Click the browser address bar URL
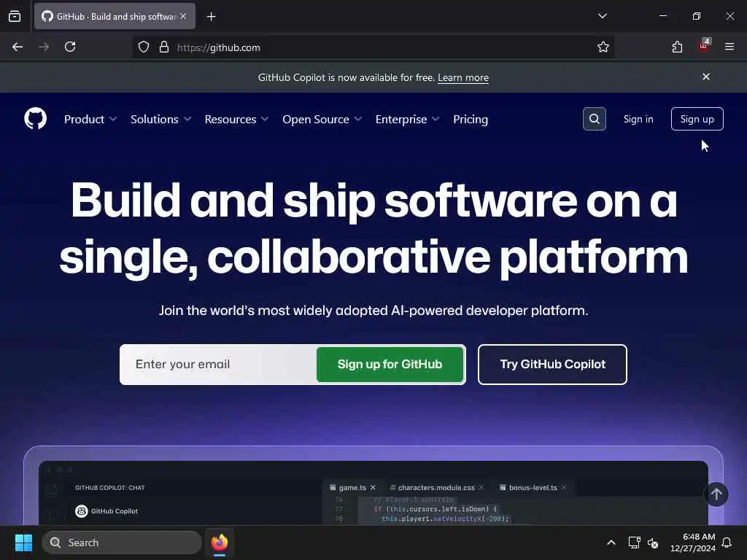747x560 pixels. 219,47
